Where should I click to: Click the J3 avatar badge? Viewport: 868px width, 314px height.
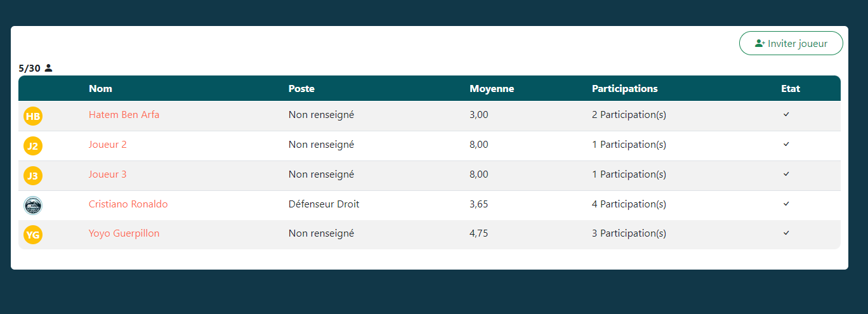point(33,176)
